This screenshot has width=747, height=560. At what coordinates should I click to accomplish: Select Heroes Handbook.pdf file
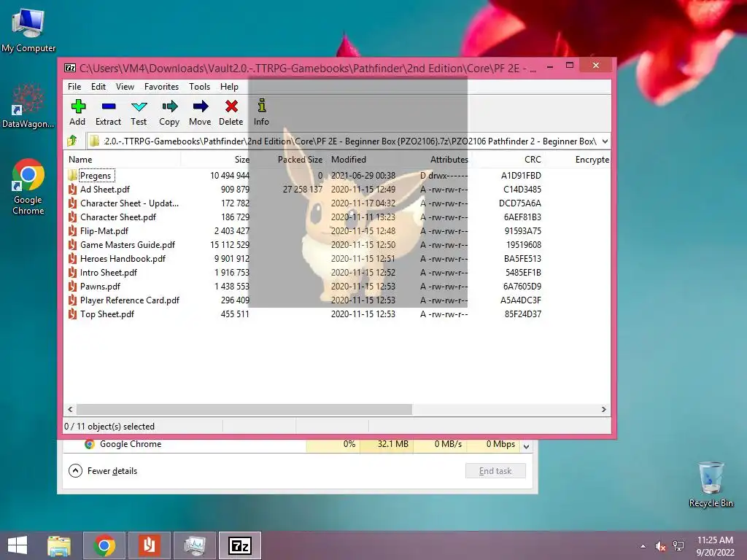click(123, 259)
